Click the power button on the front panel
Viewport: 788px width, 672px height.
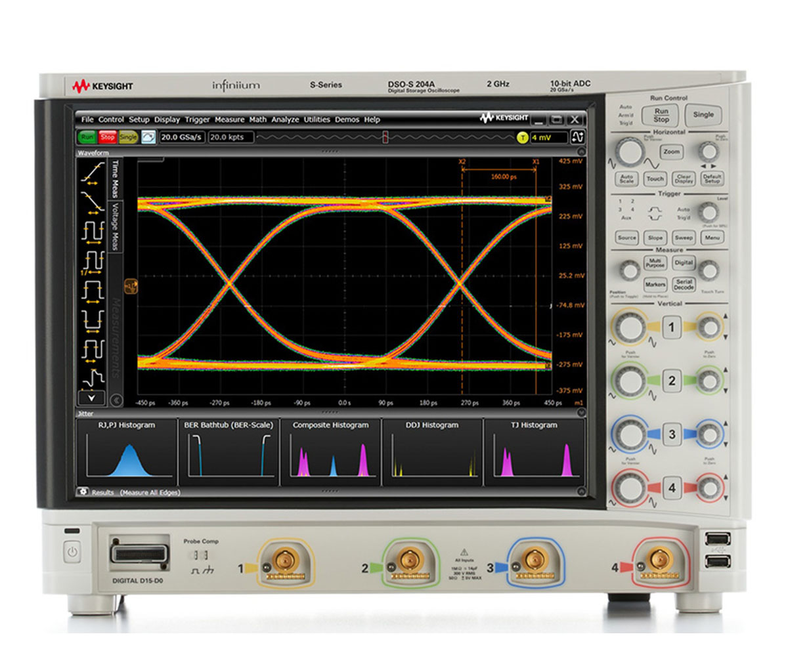pyautogui.click(x=72, y=552)
